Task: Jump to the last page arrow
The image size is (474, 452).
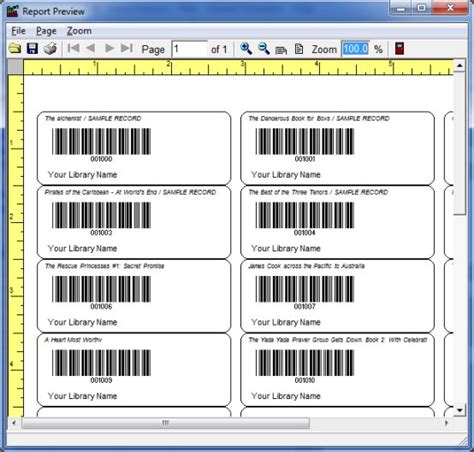Action: coord(127,48)
